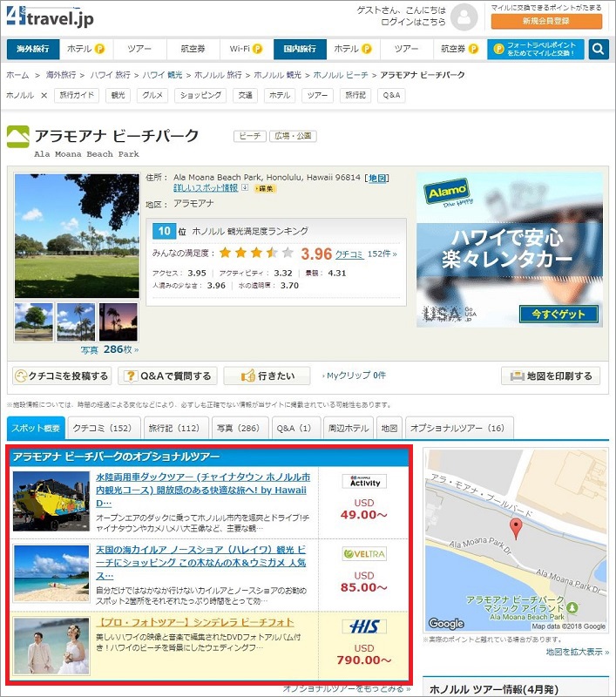Viewport: 616px width, 697px height.
Task: Open the sunset palm tree thumbnail photo
Action: [x=118, y=321]
